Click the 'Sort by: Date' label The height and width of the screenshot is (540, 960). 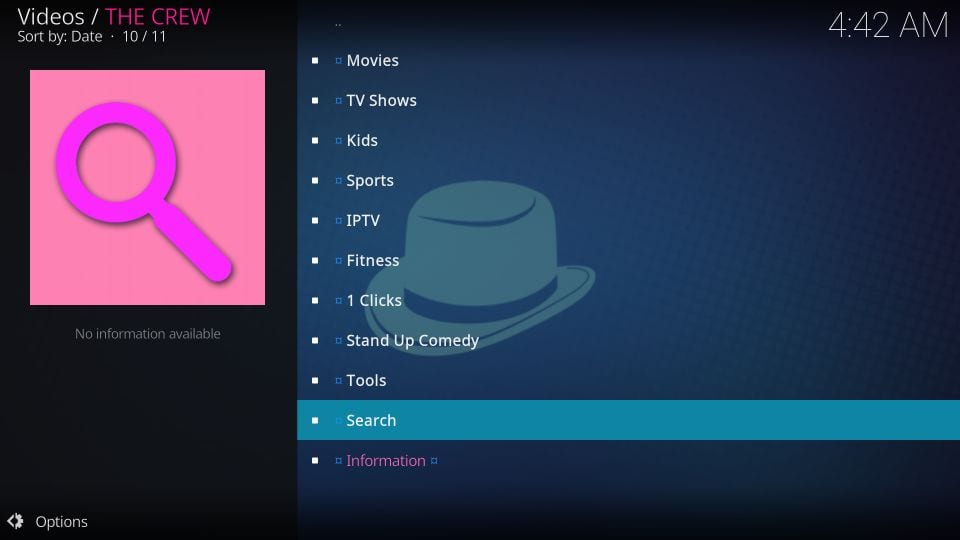[x=60, y=37]
